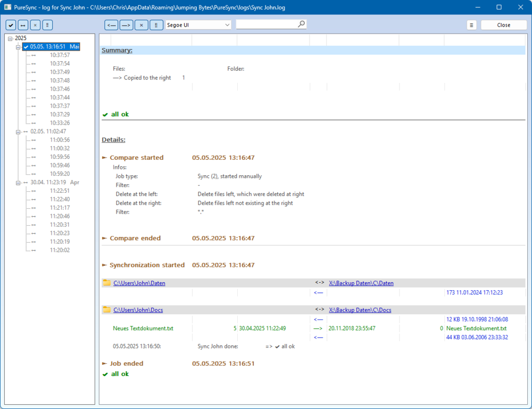Click the Summary: heading

[117, 50]
